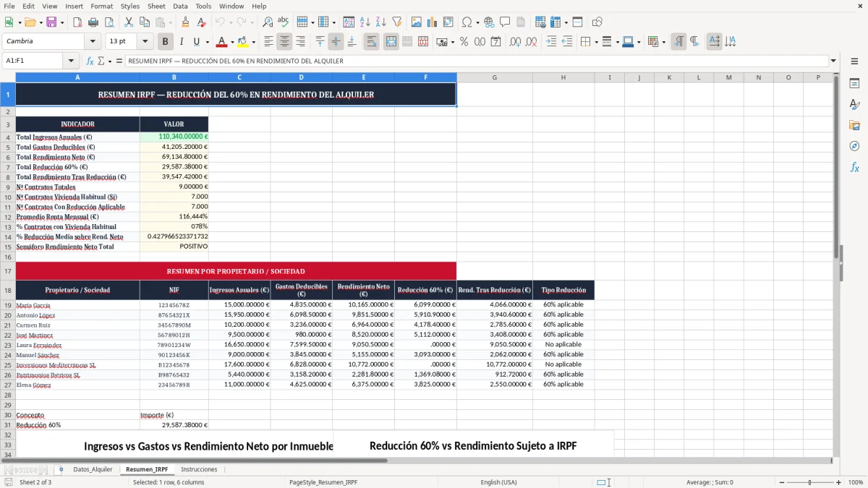Select column G header
Viewport: 868px width, 488px height.
pos(495,77)
